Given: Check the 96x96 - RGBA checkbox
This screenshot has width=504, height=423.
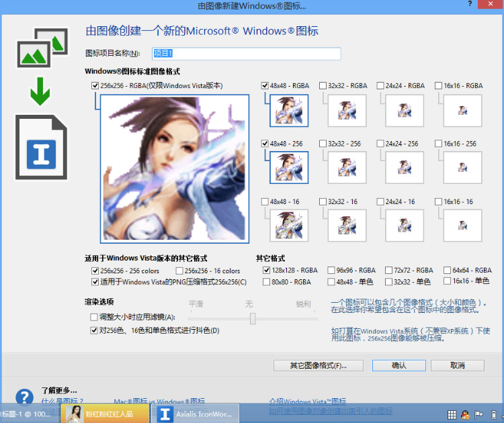Looking at the screenshot, I should click(x=331, y=270).
